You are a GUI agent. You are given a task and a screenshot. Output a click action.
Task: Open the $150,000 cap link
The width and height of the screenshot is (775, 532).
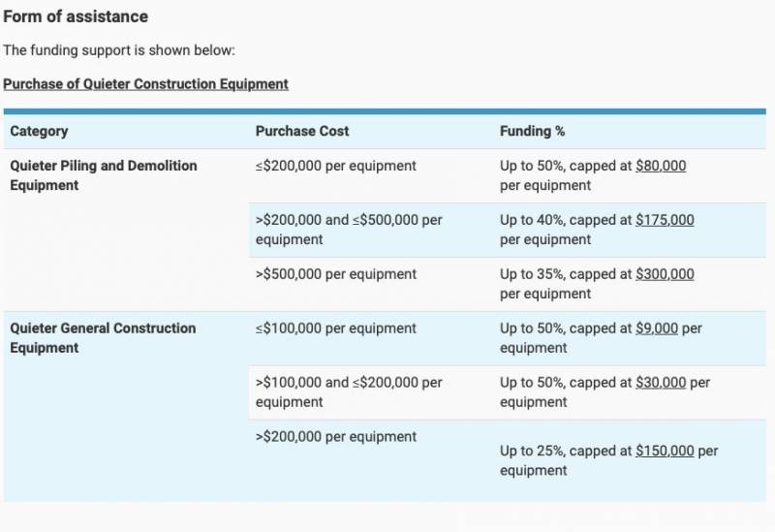665,451
